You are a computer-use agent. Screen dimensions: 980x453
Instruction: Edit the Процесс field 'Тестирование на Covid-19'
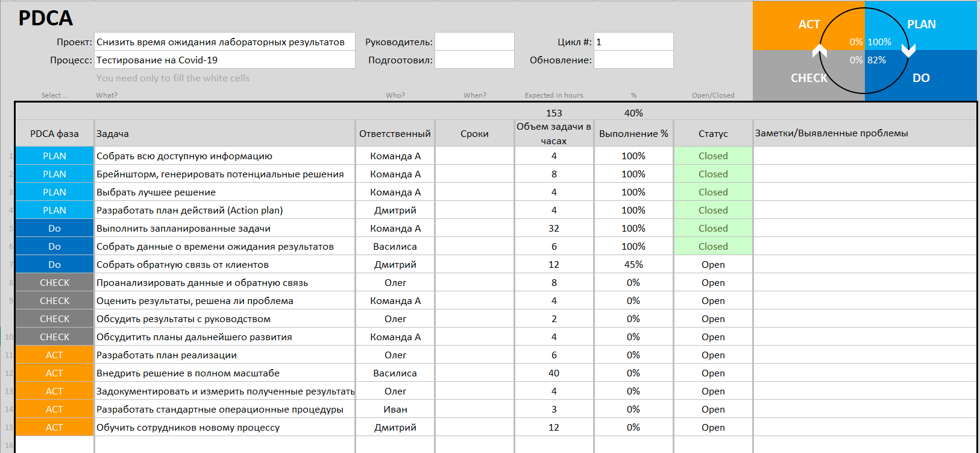(225, 60)
